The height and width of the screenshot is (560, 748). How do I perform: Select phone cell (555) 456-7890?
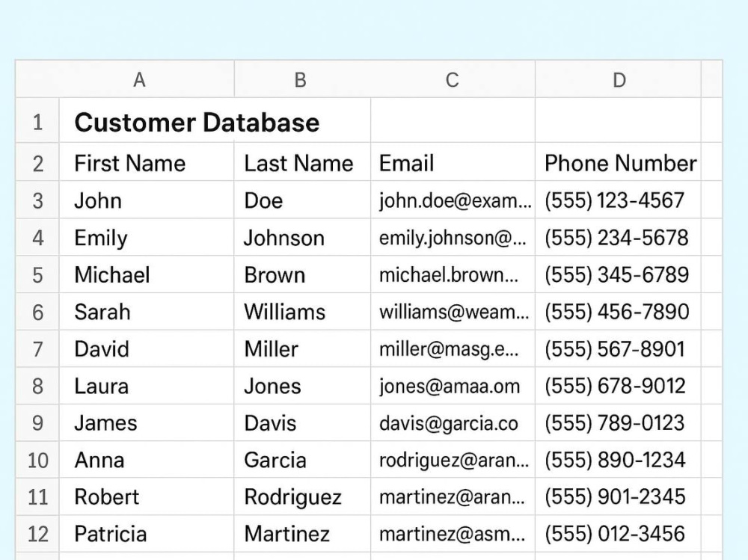(619, 312)
